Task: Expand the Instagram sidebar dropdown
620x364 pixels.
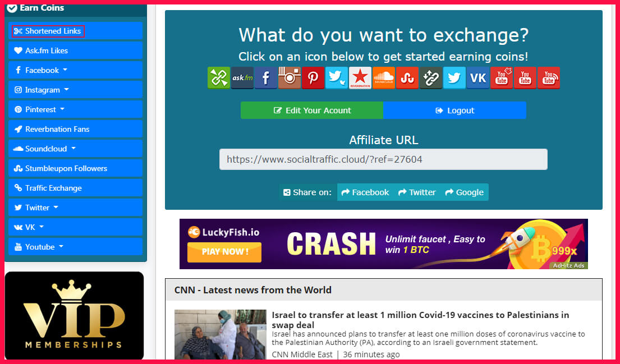Action: coord(75,90)
